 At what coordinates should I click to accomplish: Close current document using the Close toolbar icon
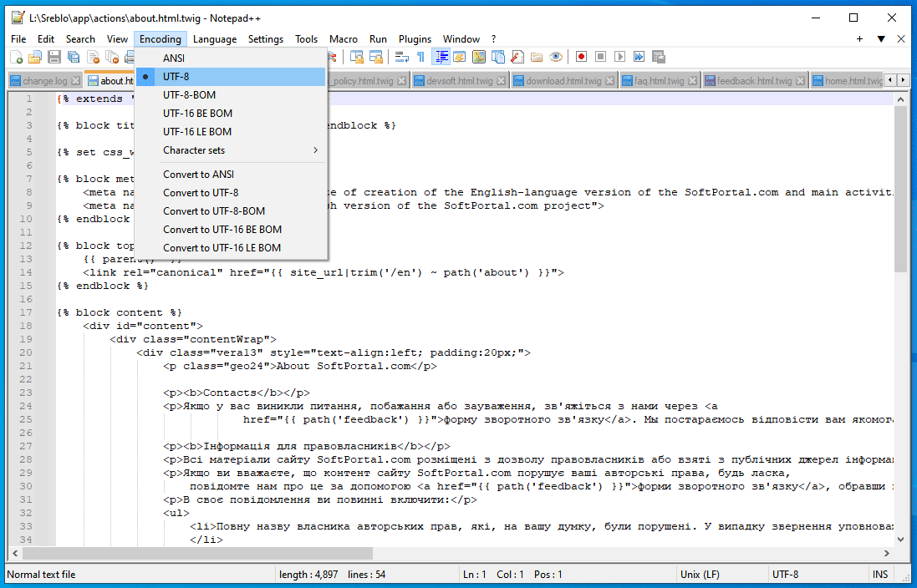(x=93, y=57)
